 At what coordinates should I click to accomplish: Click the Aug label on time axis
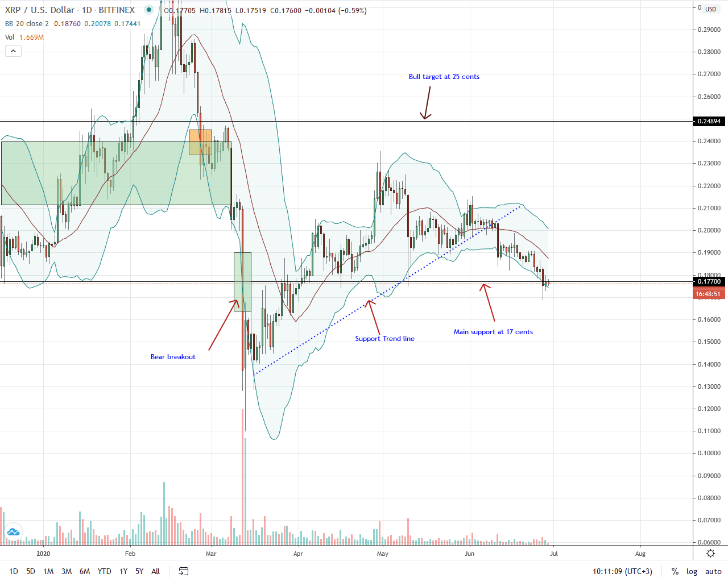[x=640, y=554]
